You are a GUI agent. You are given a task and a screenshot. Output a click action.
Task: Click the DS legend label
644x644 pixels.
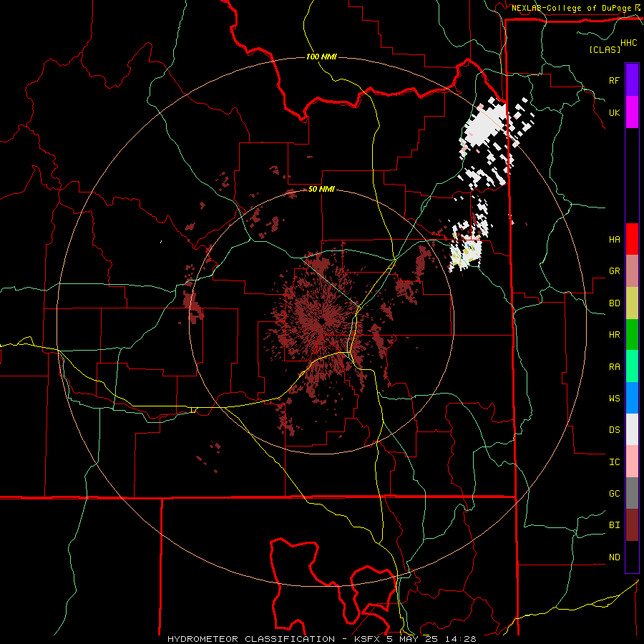pyautogui.click(x=614, y=429)
